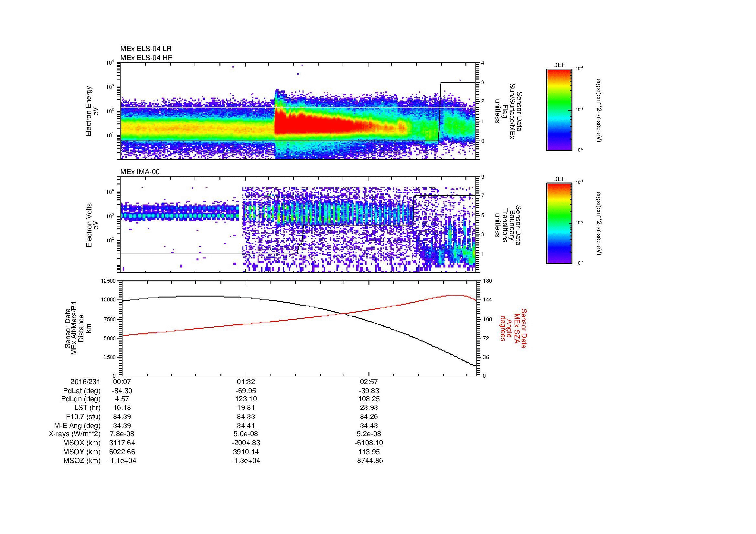Click the MSOY value 6022.66

point(122,452)
